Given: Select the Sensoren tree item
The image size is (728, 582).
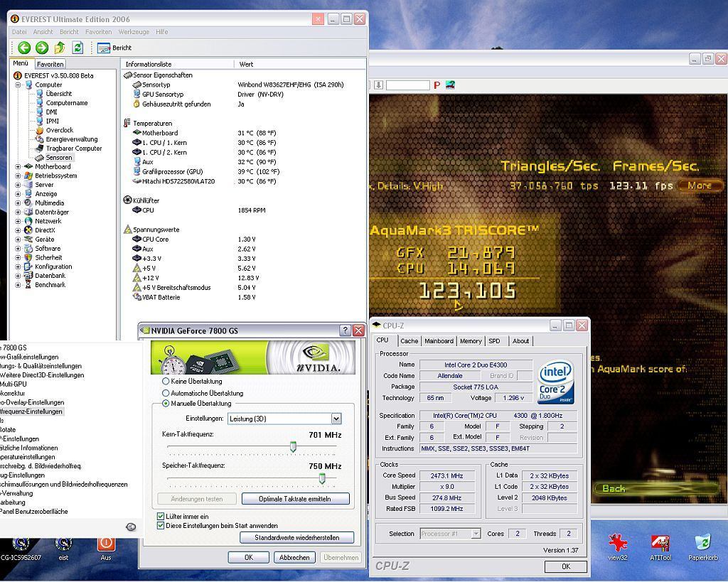Looking at the screenshot, I should pos(59,158).
